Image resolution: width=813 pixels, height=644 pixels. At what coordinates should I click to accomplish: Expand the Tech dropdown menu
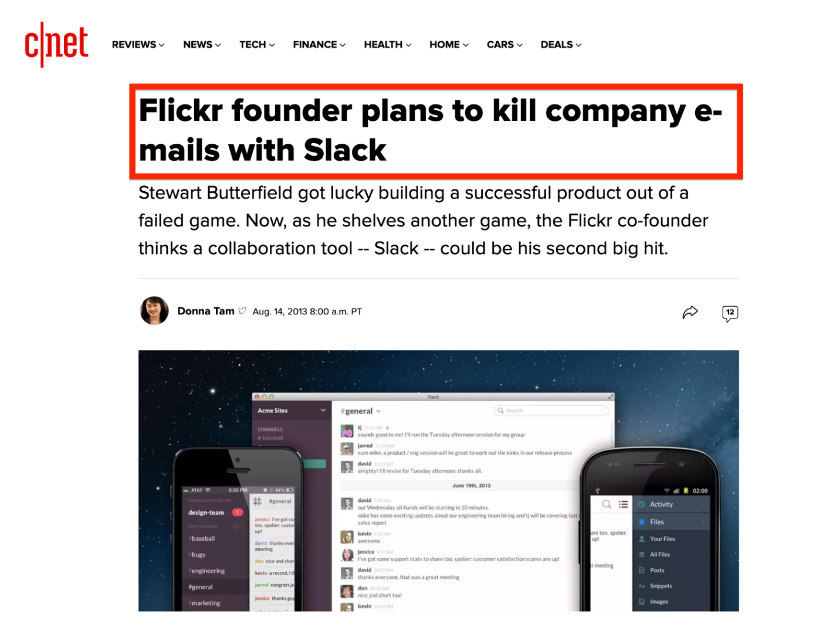[257, 45]
